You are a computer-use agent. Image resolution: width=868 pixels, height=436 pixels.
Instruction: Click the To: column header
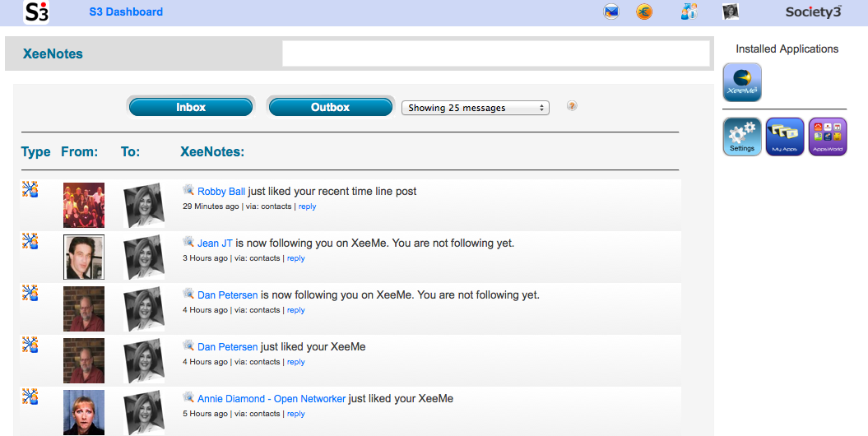click(x=131, y=151)
